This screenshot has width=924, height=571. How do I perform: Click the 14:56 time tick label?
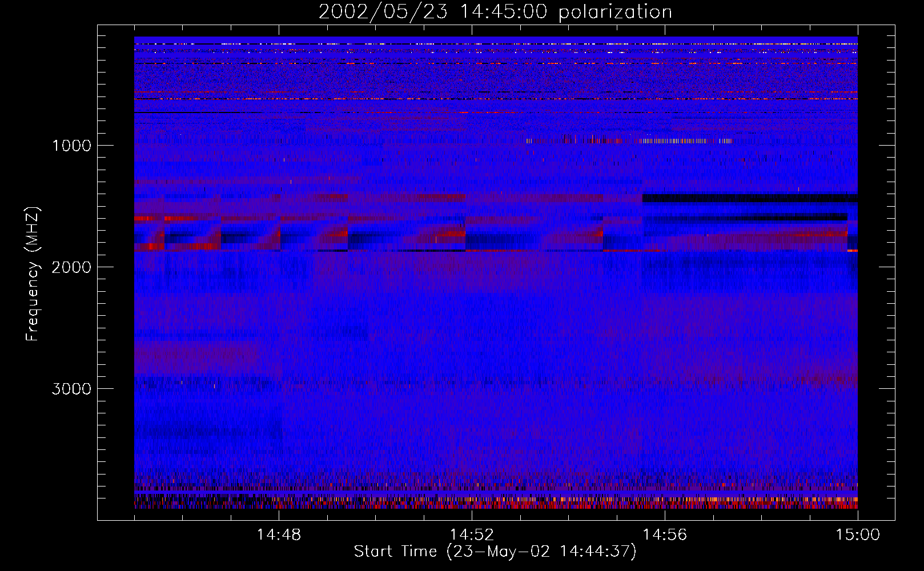coord(665,534)
